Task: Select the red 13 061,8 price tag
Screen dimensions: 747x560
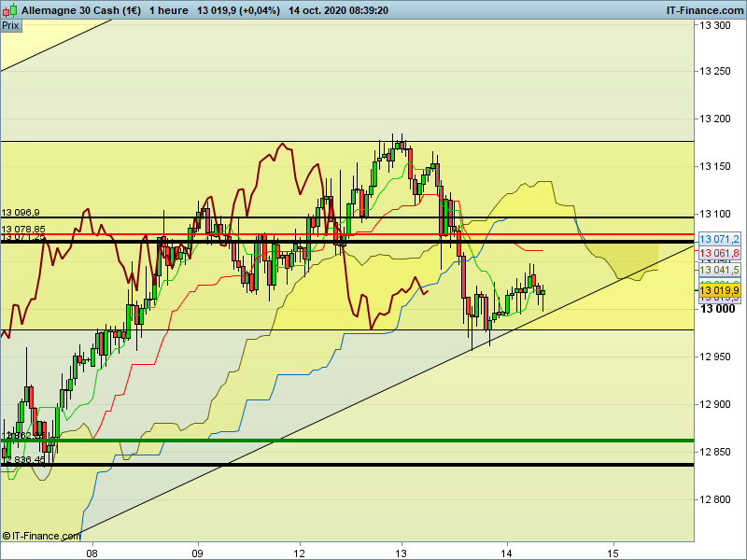Action: [x=719, y=253]
